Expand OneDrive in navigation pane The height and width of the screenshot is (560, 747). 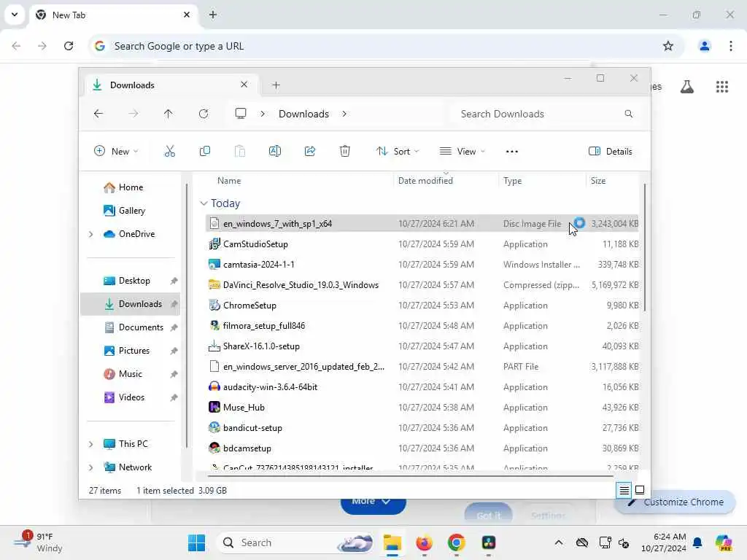[x=90, y=234]
